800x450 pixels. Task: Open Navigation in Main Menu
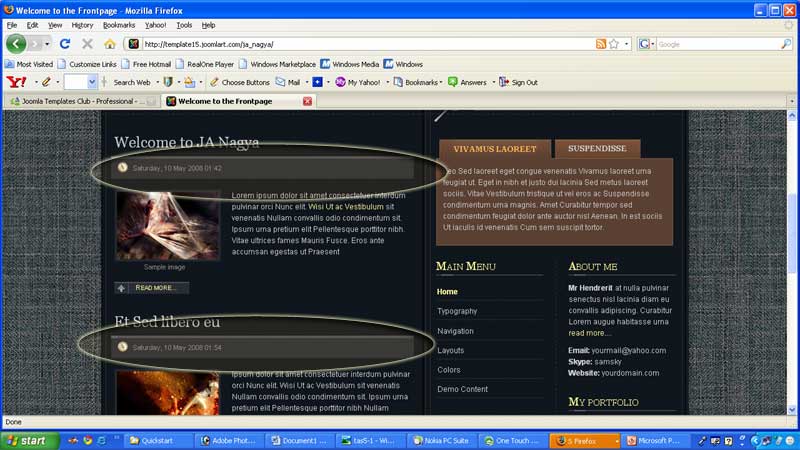[x=455, y=331]
